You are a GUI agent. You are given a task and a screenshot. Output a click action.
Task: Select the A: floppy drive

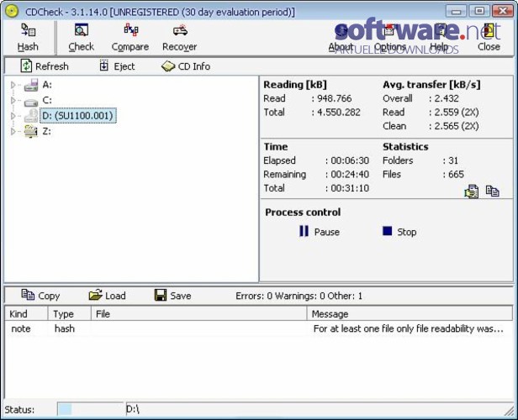point(47,85)
